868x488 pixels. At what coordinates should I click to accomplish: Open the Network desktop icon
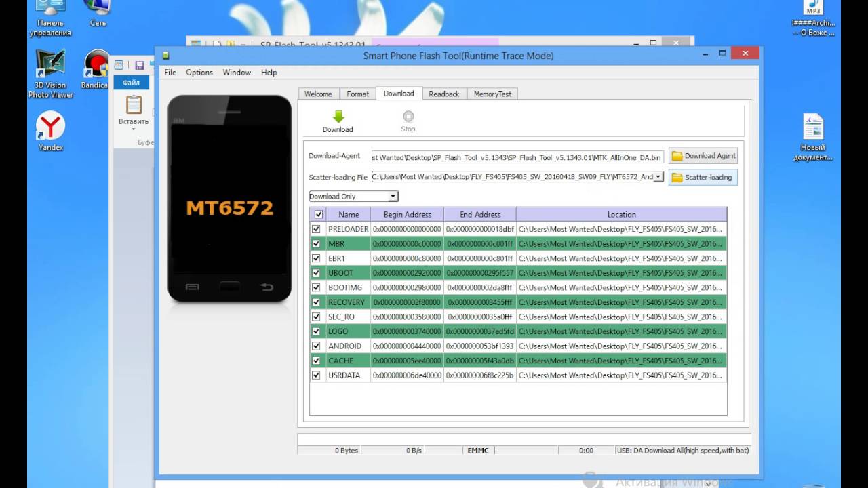click(x=98, y=15)
